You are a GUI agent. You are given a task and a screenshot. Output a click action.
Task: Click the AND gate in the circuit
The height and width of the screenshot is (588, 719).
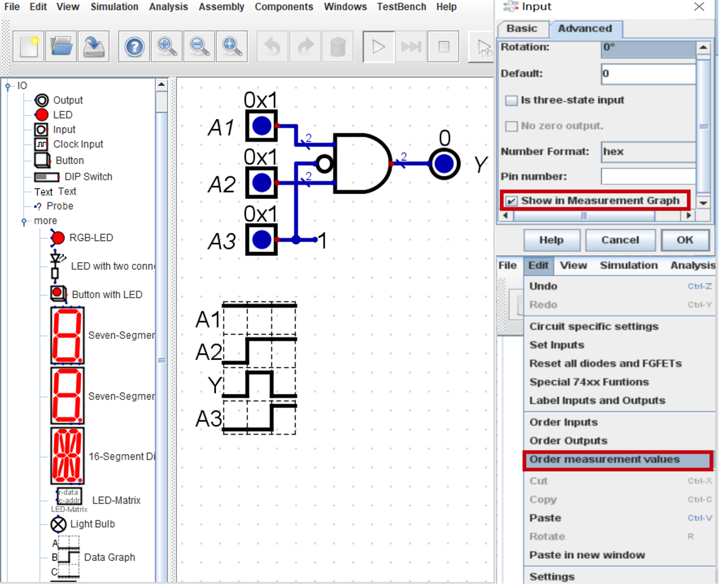[363, 163]
